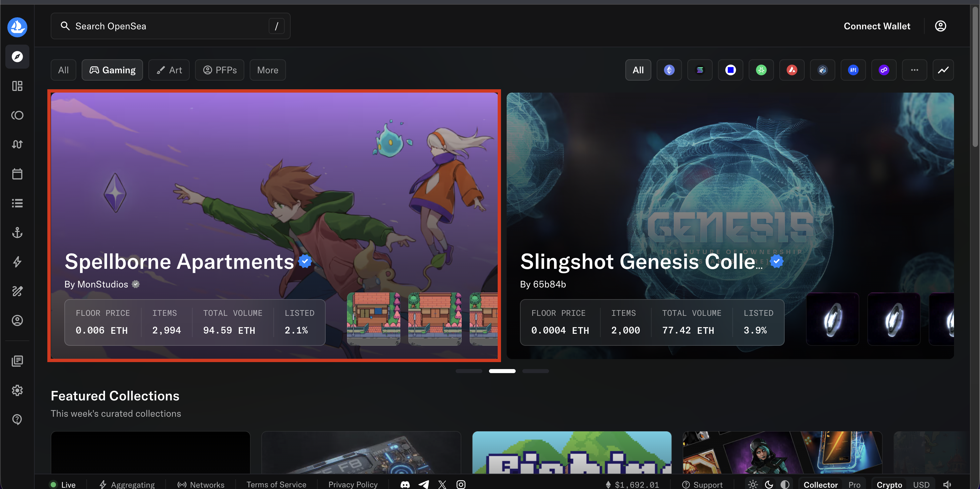
Task: Show prices in Crypto
Action: 889,484
